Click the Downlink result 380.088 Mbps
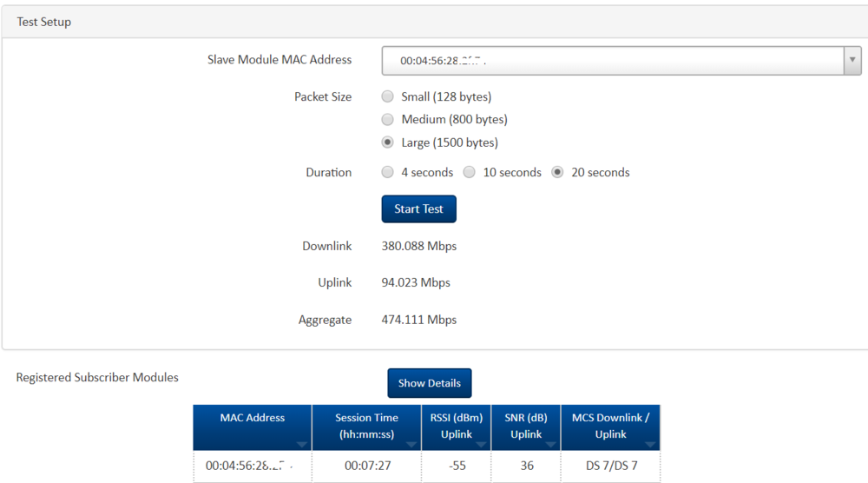This screenshot has height=483, width=868. 419,246
